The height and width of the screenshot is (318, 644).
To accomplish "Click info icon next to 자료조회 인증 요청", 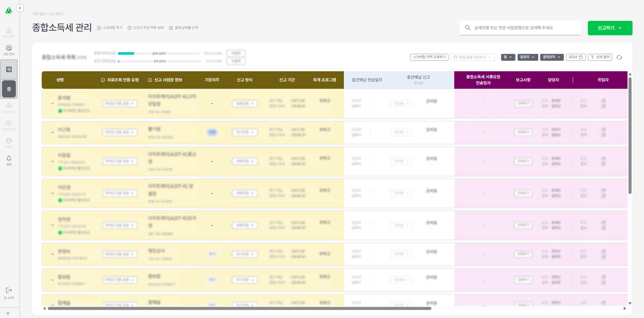I will point(103,80).
